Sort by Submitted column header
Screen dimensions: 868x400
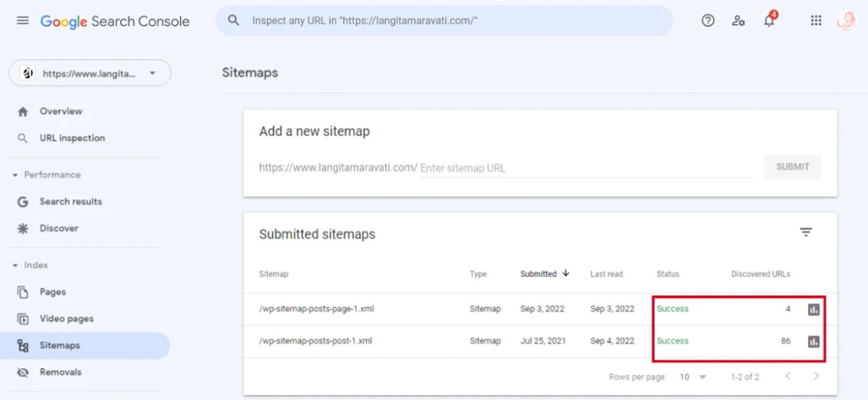coord(545,274)
